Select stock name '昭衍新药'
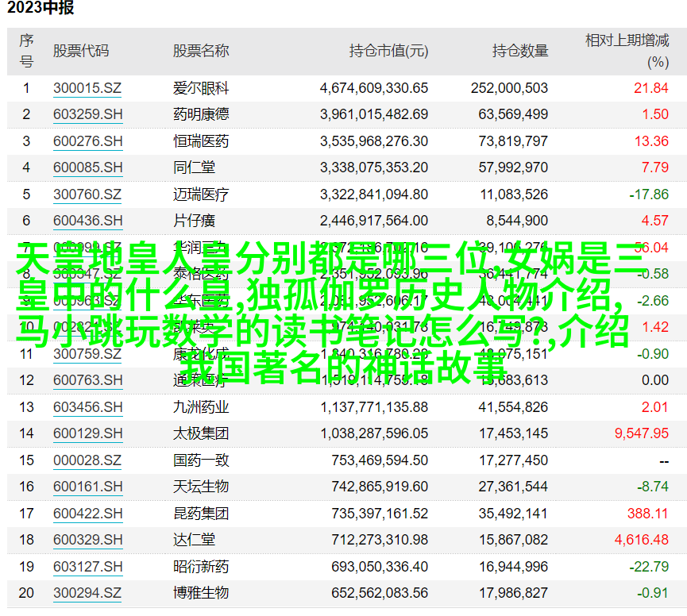This screenshot has width=687, height=616. (x=201, y=567)
